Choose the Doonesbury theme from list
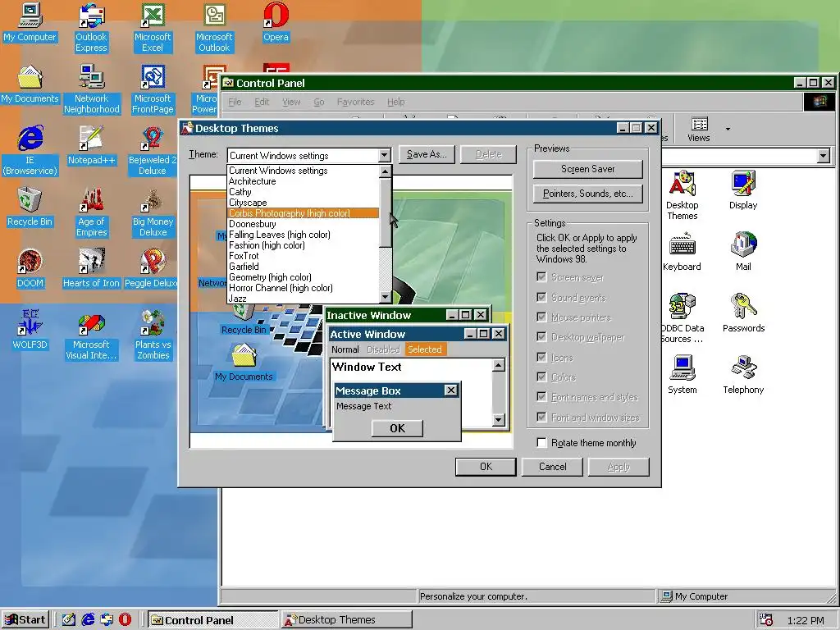The height and width of the screenshot is (630, 840). tap(304, 224)
